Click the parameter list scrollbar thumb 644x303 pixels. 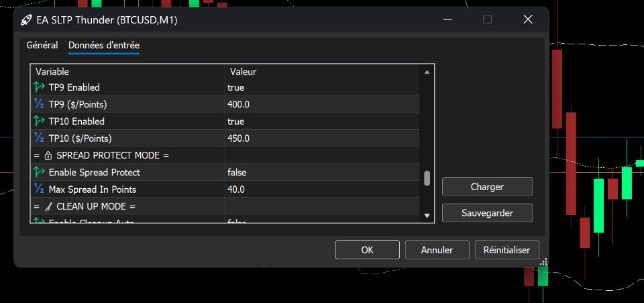click(427, 179)
